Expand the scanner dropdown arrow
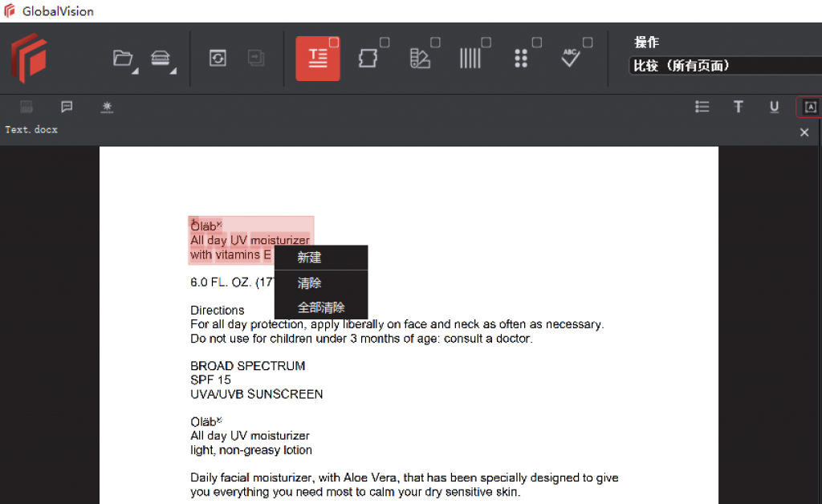 pyautogui.click(x=173, y=71)
